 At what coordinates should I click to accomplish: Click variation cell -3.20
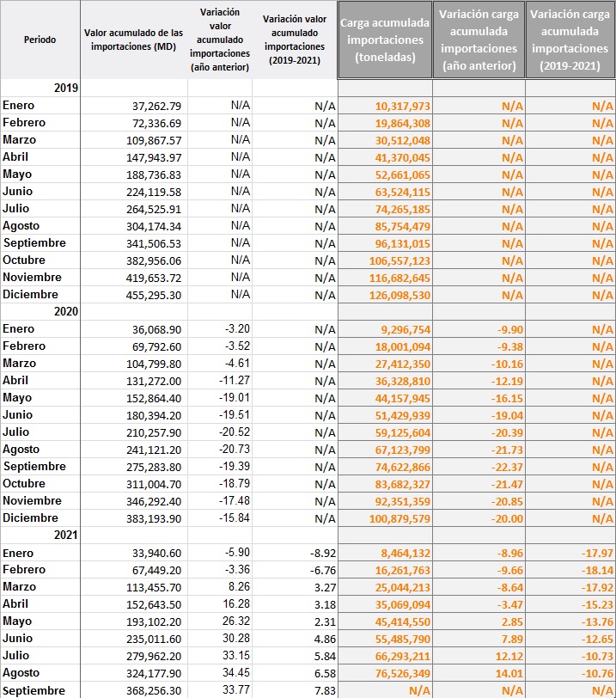point(220,329)
